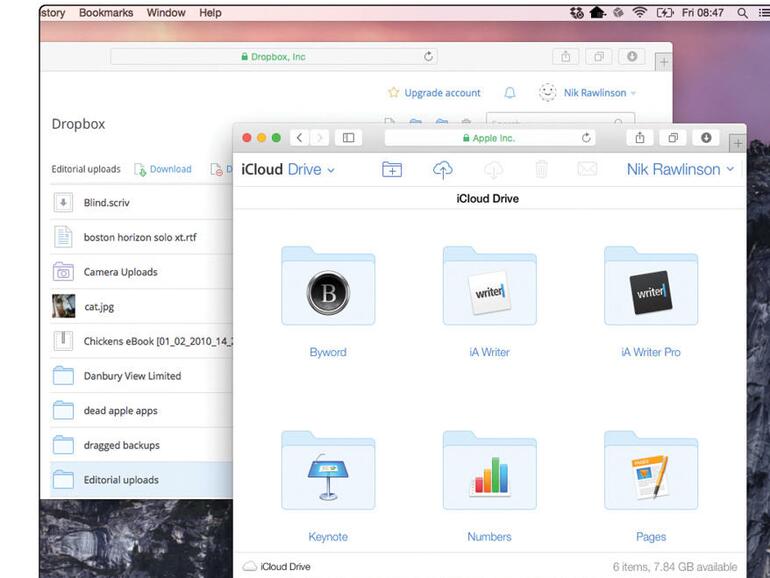Click iCloud Drive in bottom path bar

277,566
